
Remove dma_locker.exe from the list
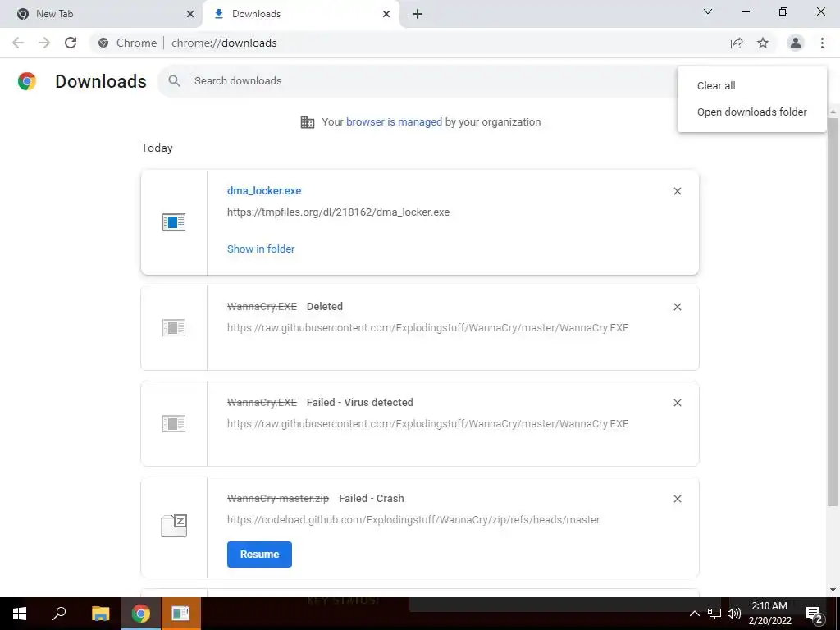(678, 191)
